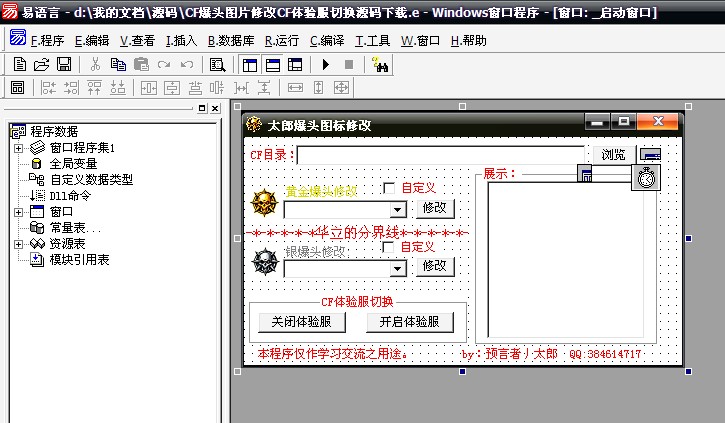Click 修改 button for silver headshot
This screenshot has width=725, height=423.
point(435,266)
